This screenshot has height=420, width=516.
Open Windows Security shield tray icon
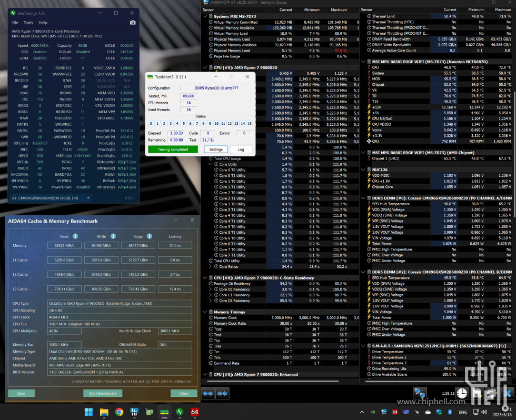click(439, 412)
